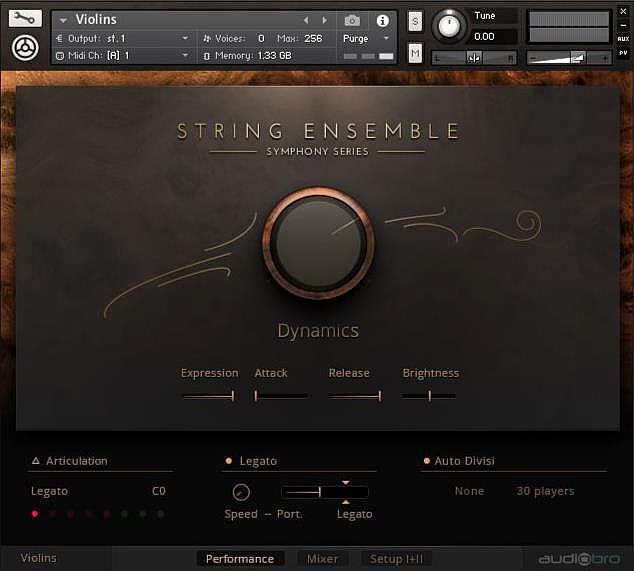The height and width of the screenshot is (571, 634).
Task: Open the Setup I+II tab
Action: (396, 559)
